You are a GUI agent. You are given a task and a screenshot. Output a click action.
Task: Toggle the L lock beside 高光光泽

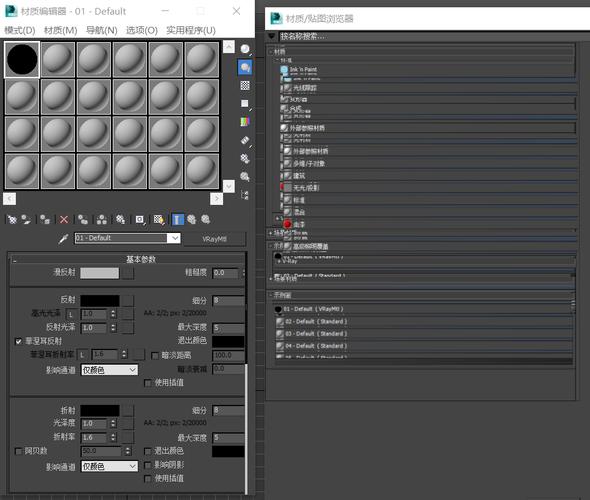pyautogui.click(x=71, y=314)
